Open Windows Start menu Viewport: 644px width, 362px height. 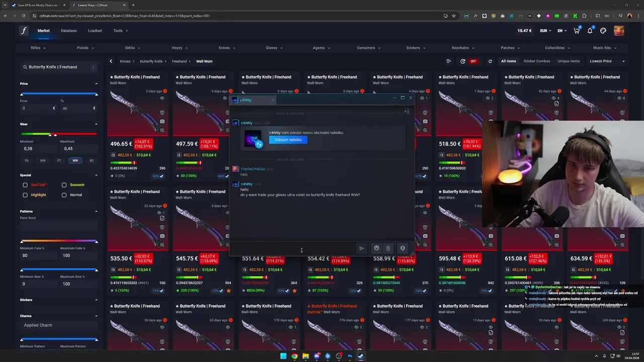pyautogui.click(x=283, y=356)
